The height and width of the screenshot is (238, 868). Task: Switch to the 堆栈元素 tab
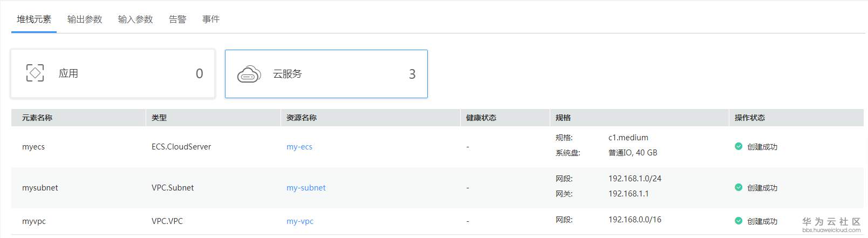(34, 19)
